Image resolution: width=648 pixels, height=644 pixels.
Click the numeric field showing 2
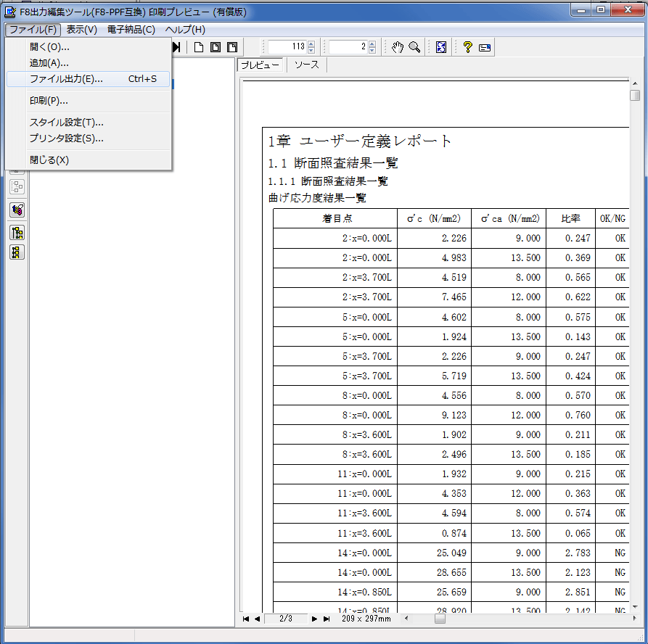point(348,46)
